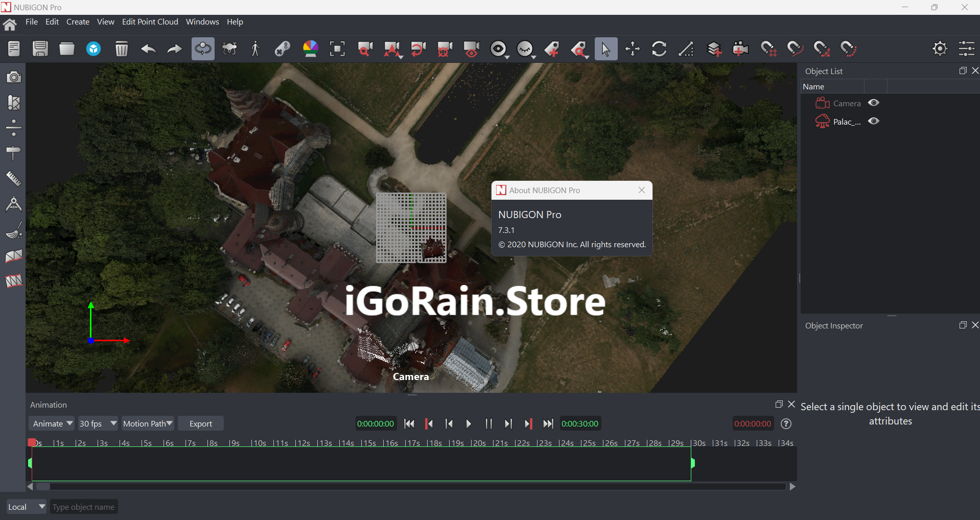Open the Edit Point Cloud menu
The width and height of the screenshot is (980, 520).
click(x=150, y=21)
